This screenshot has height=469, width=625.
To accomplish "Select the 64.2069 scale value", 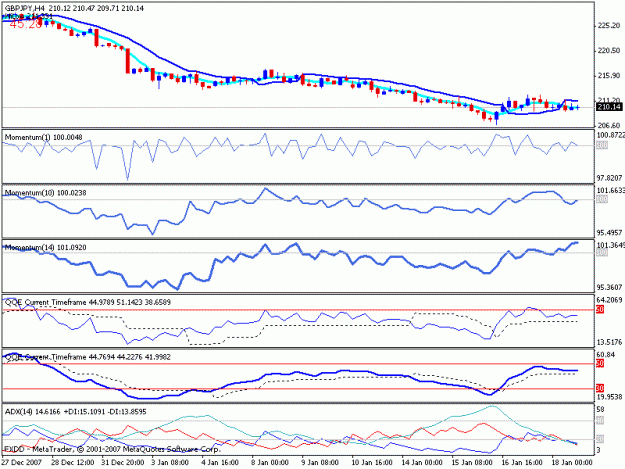I will [x=609, y=300].
